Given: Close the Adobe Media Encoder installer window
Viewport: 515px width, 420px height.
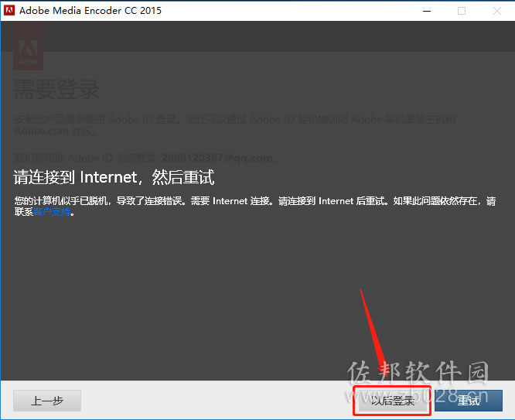Looking at the screenshot, I should pos(497,11).
